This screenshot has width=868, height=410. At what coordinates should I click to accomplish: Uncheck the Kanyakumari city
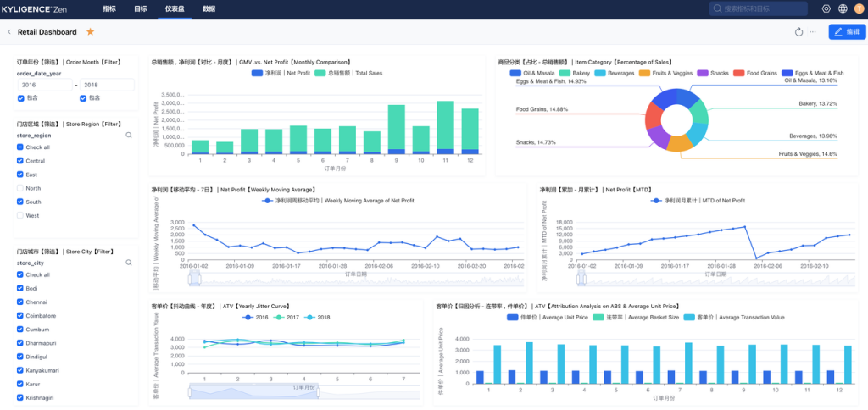coord(20,370)
